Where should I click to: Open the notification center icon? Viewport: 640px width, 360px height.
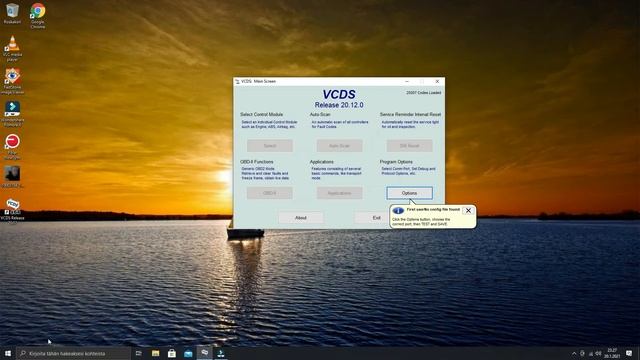(629, 353)
